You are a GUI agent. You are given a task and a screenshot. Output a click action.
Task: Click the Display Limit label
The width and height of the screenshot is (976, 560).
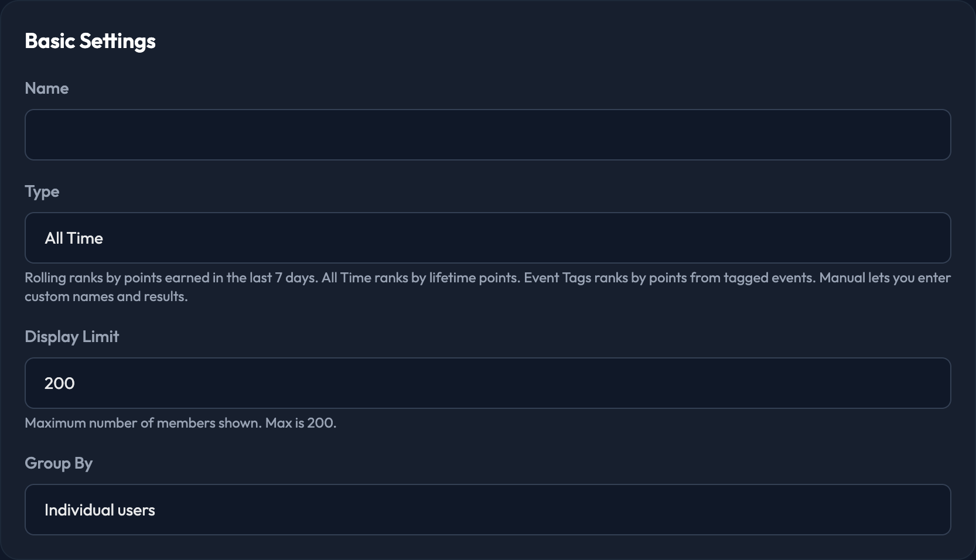click(71, 337)
